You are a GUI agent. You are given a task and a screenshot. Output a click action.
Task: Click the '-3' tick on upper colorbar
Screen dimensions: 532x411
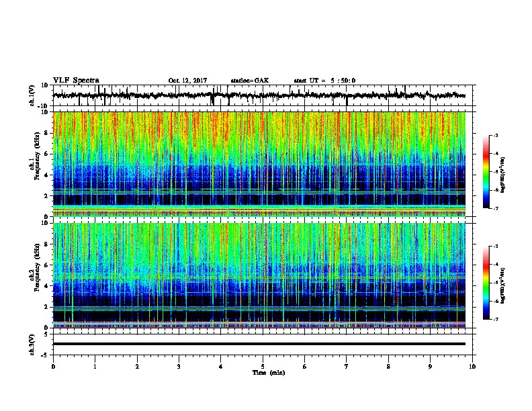495,135
